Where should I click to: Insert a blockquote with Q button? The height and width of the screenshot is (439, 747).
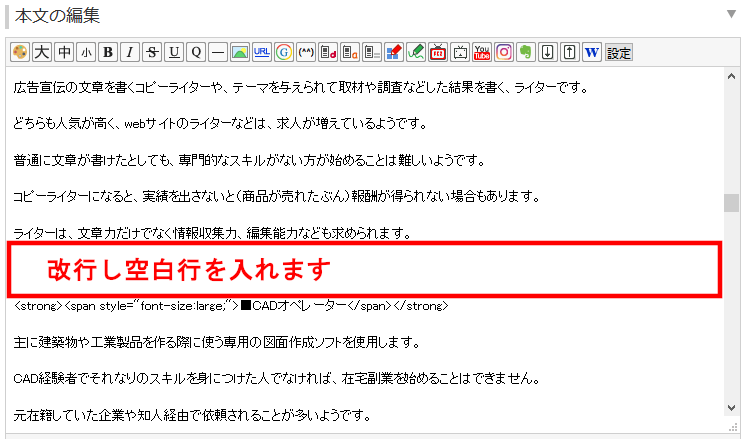pos(196,52)
